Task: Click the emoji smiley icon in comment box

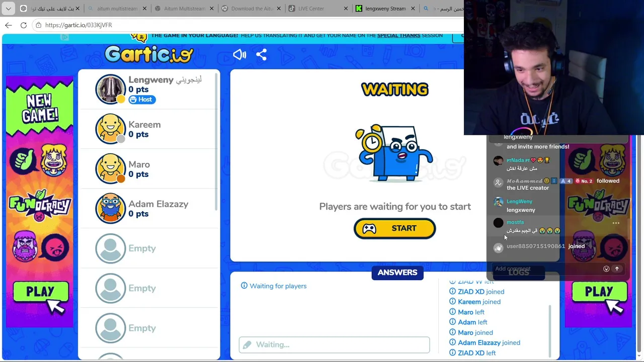Action: click(606, 268)
